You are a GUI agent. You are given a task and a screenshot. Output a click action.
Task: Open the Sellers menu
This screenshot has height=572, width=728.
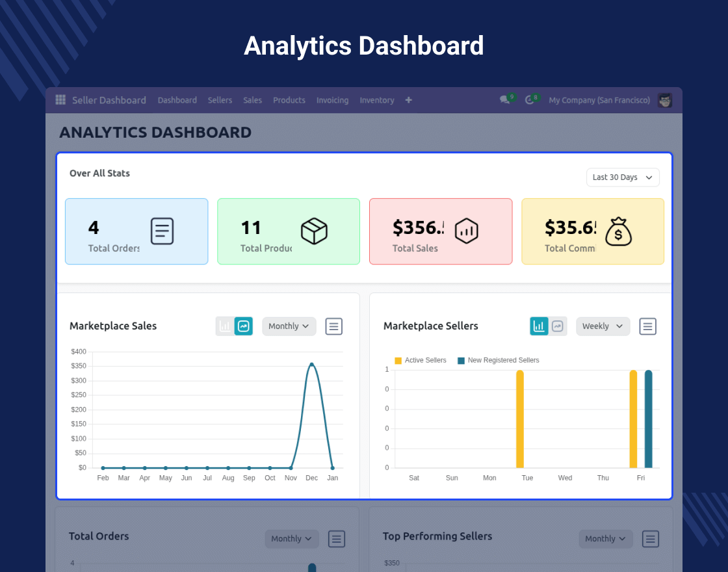(x=220, y=100)
